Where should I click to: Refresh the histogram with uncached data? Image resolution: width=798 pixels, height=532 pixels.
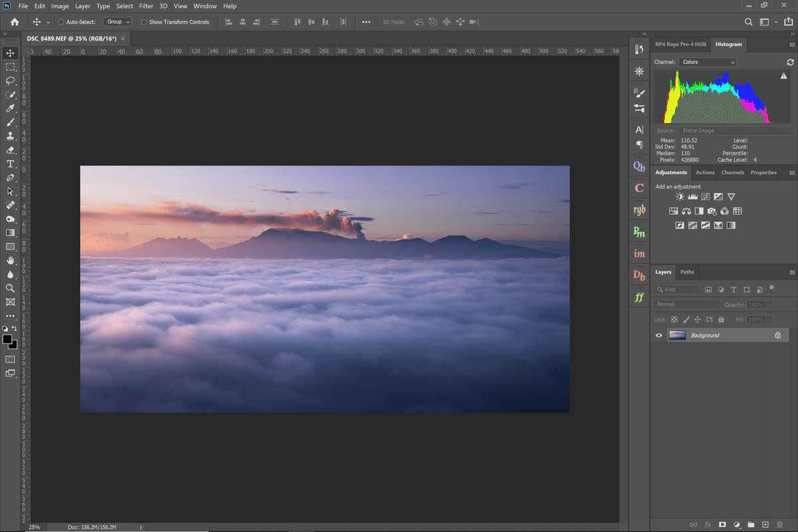[790, 62]
